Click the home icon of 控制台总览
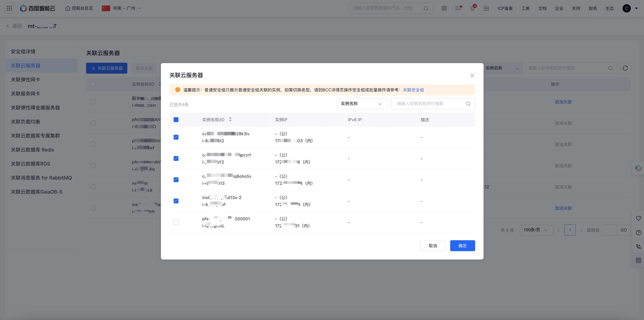 click(x=68, y=8)
